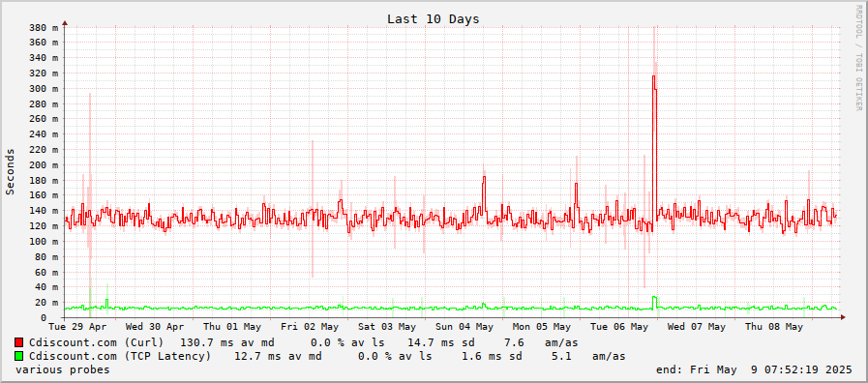Click the "12.7 ms av md" TCP statistic

pyautogui.click(x=278, y=356)
